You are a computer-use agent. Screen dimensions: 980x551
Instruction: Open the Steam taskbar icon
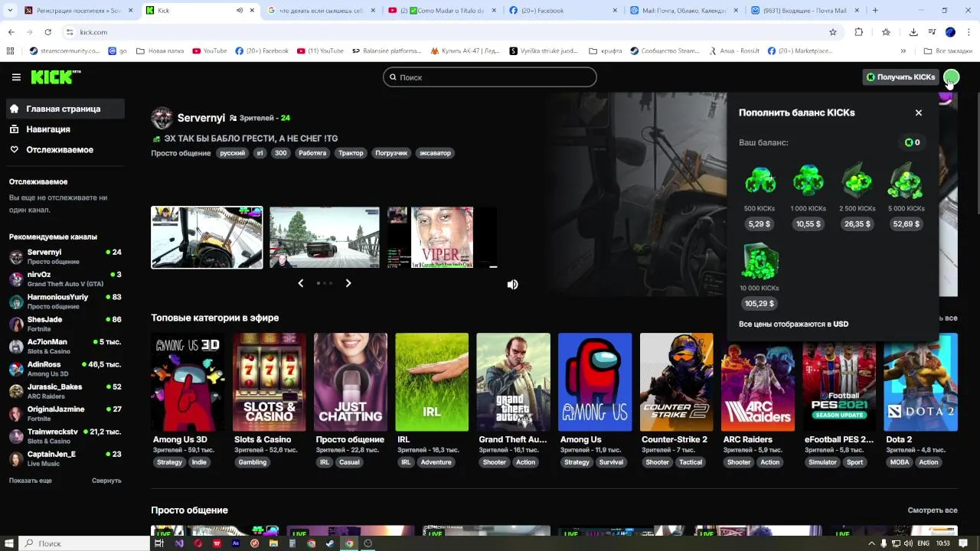(330, 543)
